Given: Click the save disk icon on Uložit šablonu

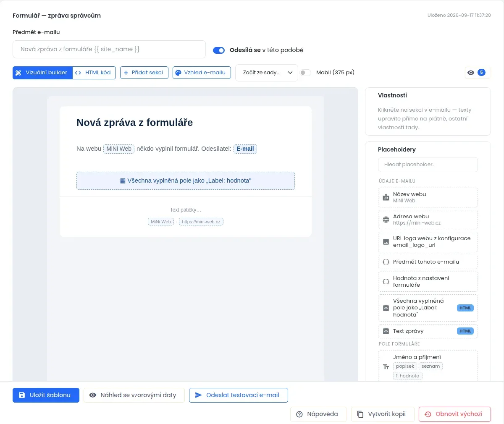Looking at the screenshot, I should click(x=22, y=395).
